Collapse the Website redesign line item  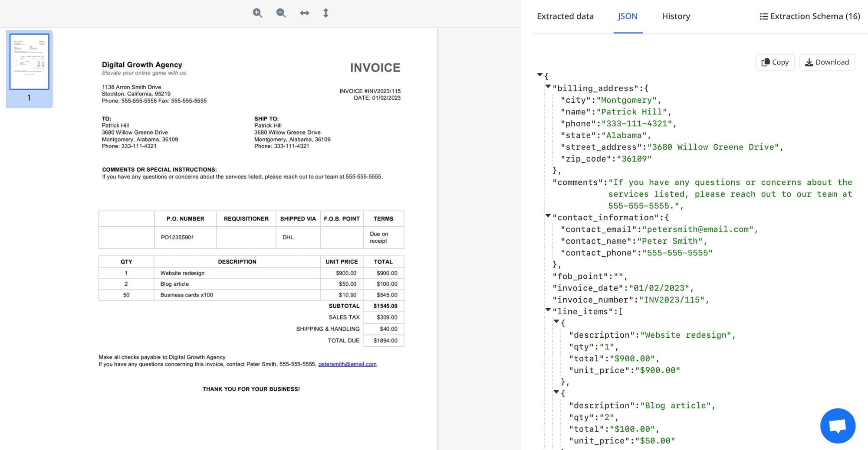click(x=556, y=322)
